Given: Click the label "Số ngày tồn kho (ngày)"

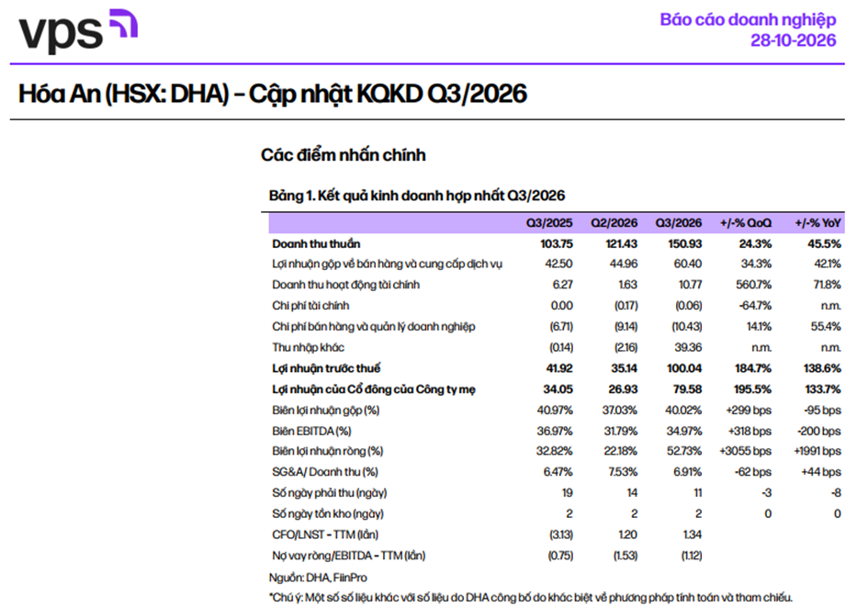Looking at the screenshot, I should [x=328, y=514].
